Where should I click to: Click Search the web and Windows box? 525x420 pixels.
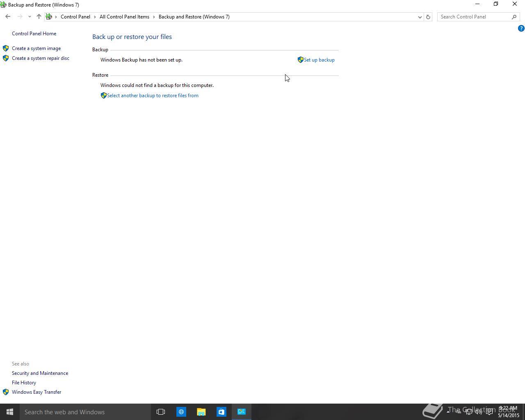pos(85,412)
